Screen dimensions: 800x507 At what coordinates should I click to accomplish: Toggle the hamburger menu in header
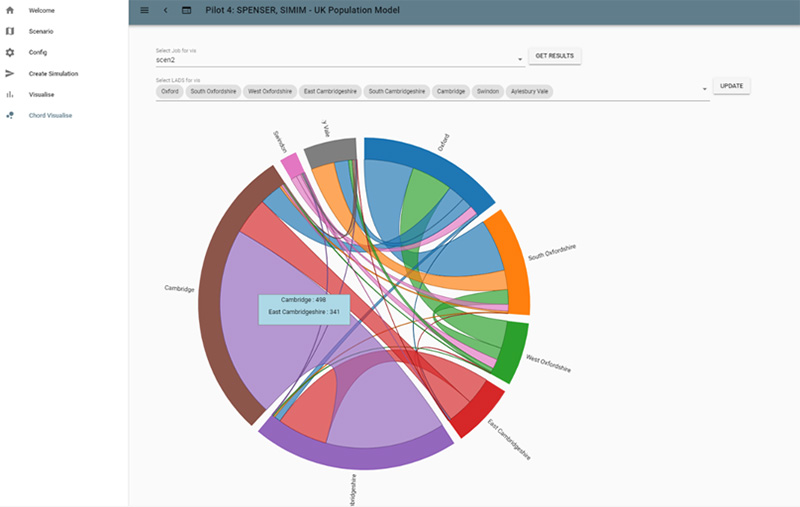pyautogui.click(x=144, y=10)
